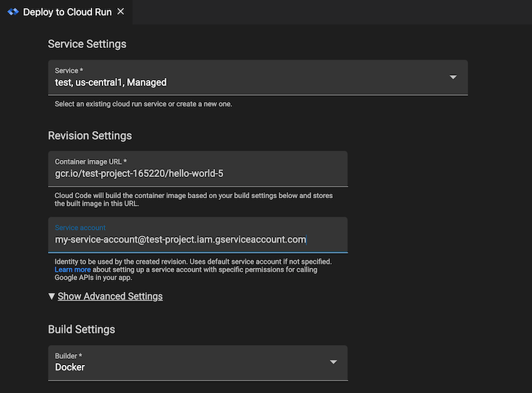The width and height of the screenshot is (532, 393).
Task: Click the 'Builder *' field label
Action: point(68,356)
